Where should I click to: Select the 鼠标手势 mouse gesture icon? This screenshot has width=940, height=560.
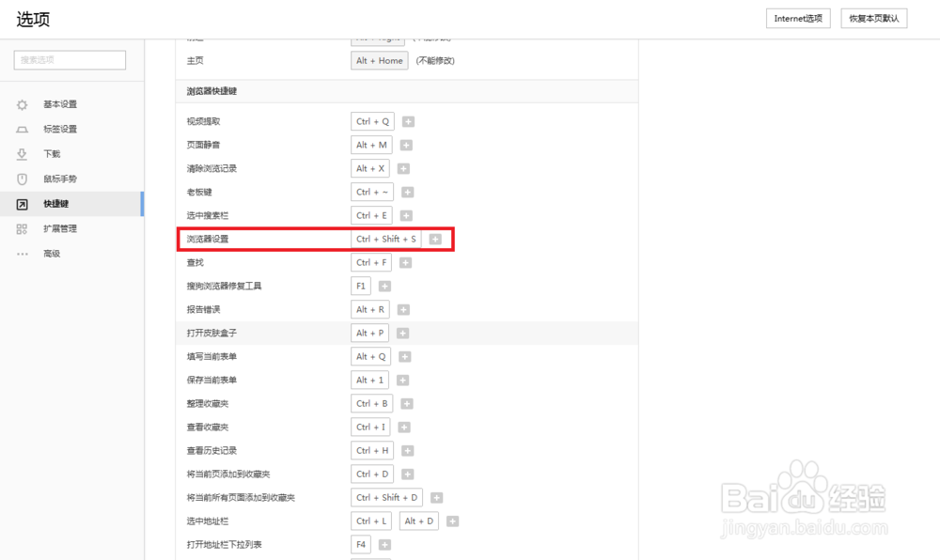coord(21,179)
